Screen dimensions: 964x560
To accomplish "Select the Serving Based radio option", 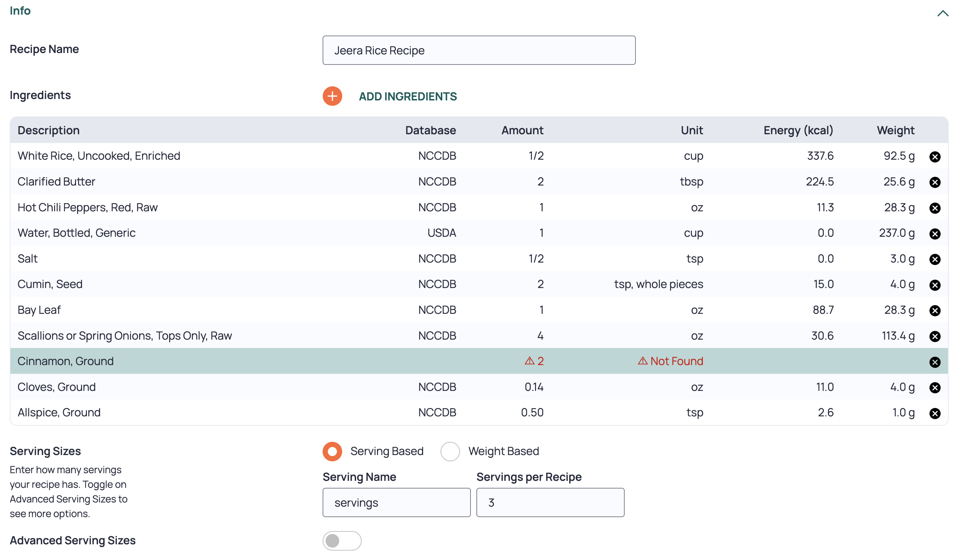I will pyautogui.click(x=332, y=451).
